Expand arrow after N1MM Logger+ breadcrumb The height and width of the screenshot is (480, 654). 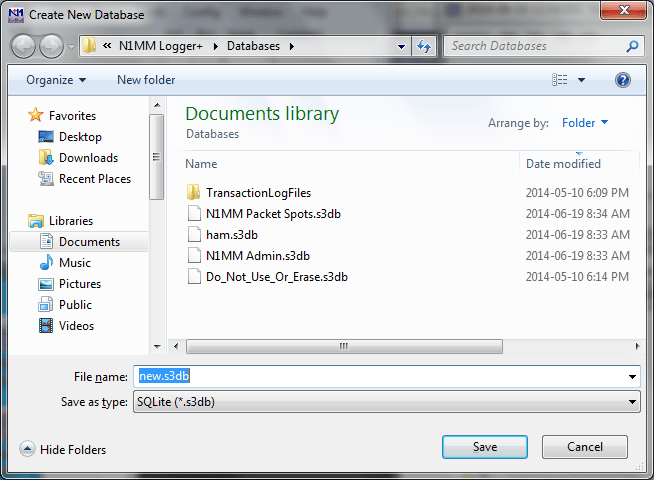(x=216, y=46)
